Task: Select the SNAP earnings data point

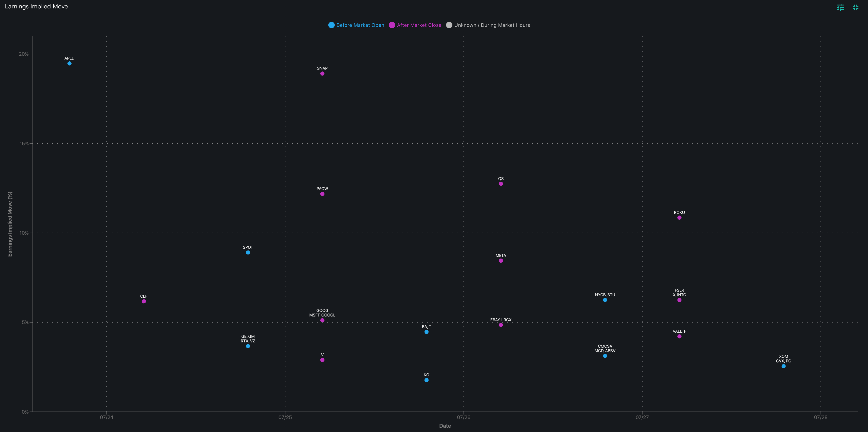Action: coord(322,73)
